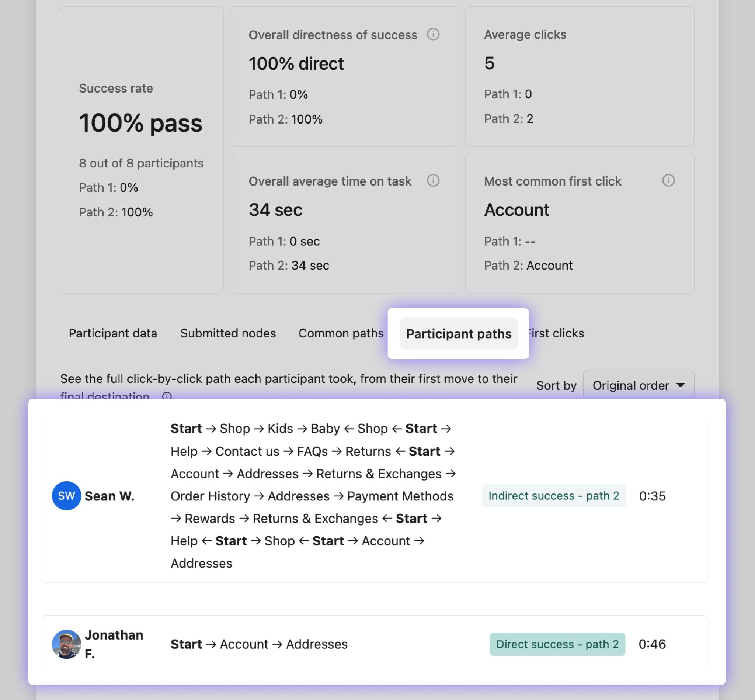
Task: Click the Direct success - path 2 badge
Action: [557, 644]
